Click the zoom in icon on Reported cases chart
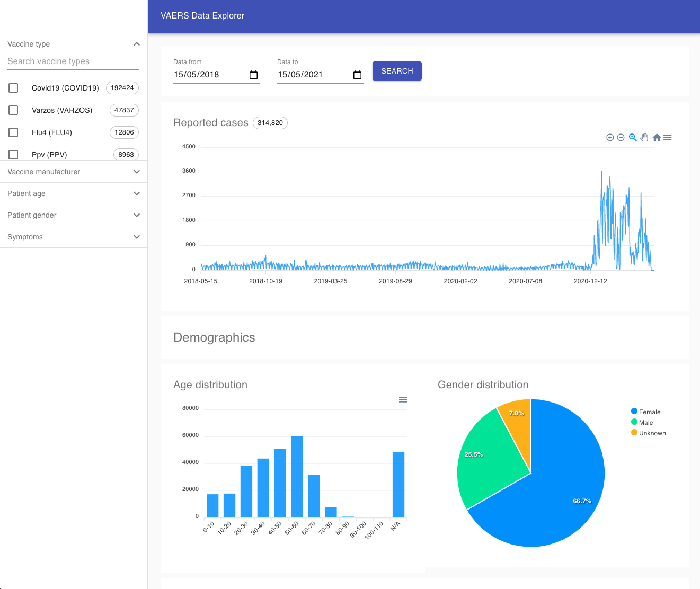This screenshot has height=589, width=700. [610, 138]
